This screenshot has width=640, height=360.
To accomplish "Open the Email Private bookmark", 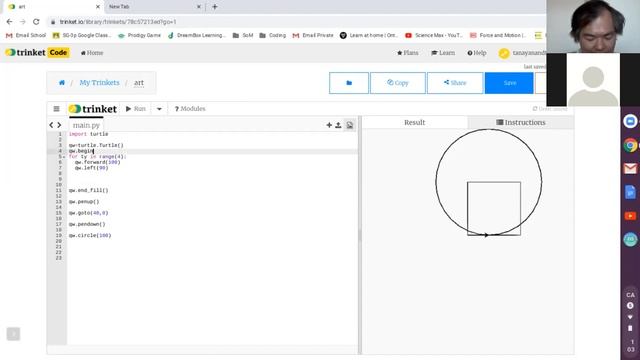I will point(313,36).
